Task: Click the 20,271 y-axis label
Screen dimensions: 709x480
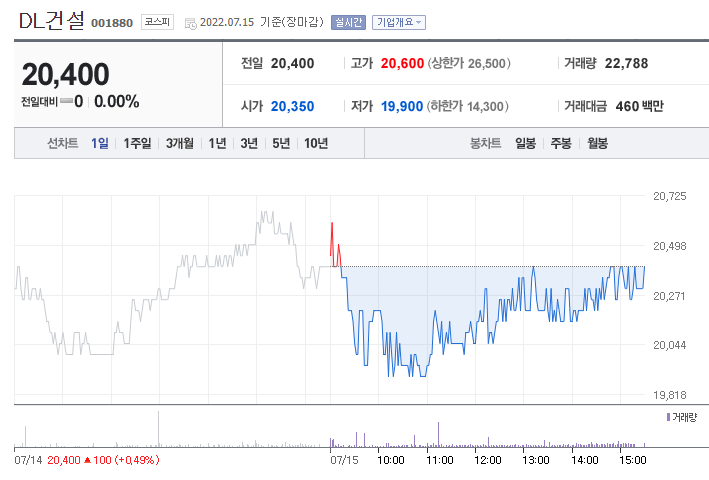Action: 669,296
